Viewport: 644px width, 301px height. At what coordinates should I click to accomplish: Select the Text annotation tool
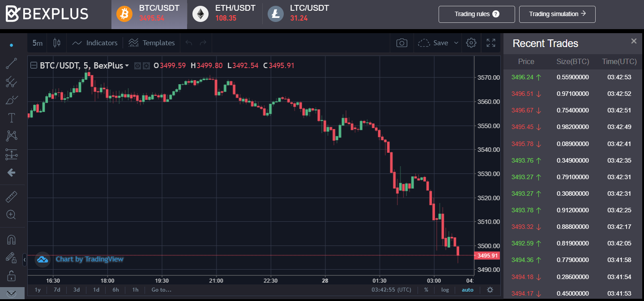pos(12,117)
